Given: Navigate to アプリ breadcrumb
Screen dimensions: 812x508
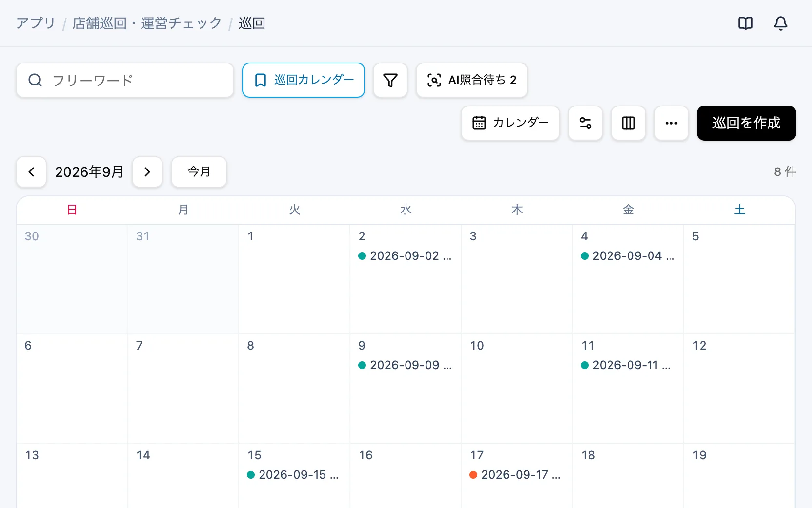Looking at the screenshot, I should [36, 23].
